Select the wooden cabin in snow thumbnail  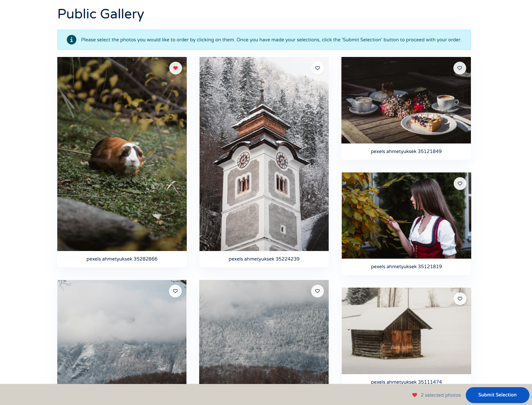click(x=406, y=331)
